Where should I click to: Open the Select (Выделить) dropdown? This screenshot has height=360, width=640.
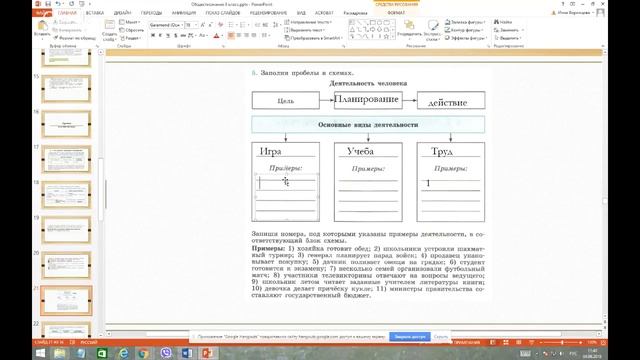pos(508,38)
